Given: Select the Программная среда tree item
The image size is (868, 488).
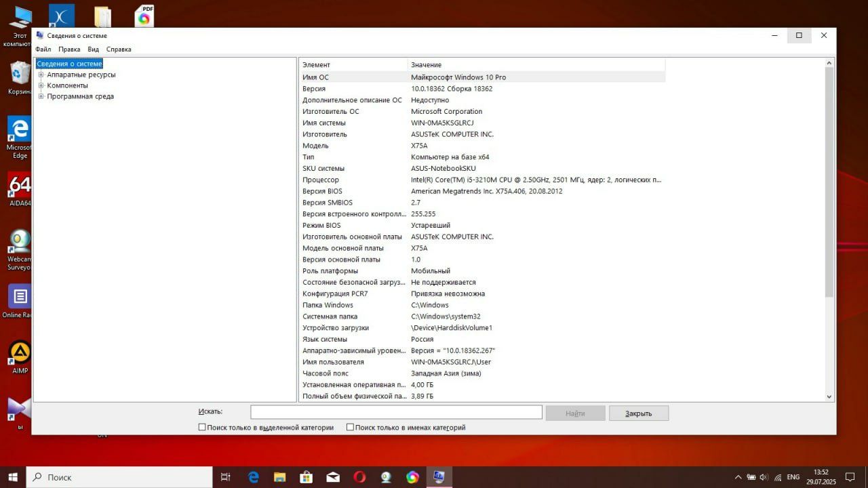Looking at the screenshot, I should (80, 96).
